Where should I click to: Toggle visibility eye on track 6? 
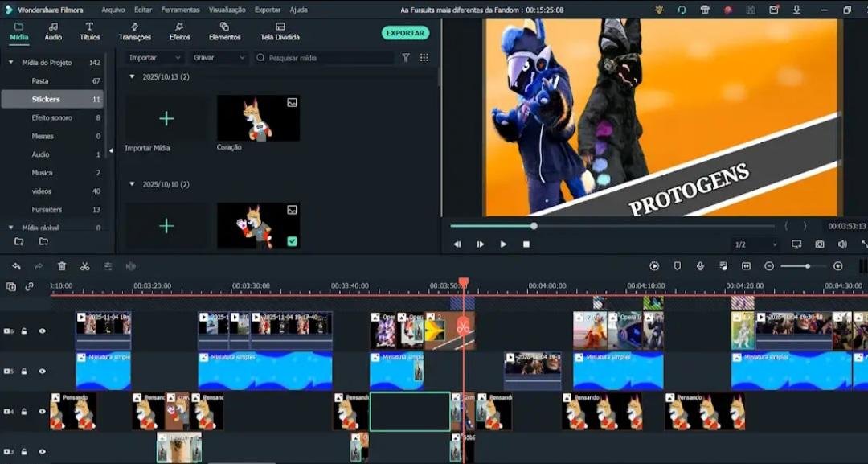click(42, 331)
